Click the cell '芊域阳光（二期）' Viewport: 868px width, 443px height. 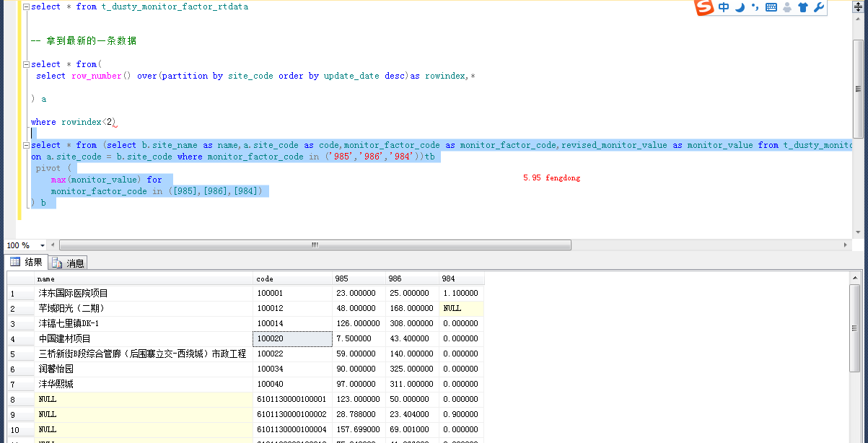point(144,309)
